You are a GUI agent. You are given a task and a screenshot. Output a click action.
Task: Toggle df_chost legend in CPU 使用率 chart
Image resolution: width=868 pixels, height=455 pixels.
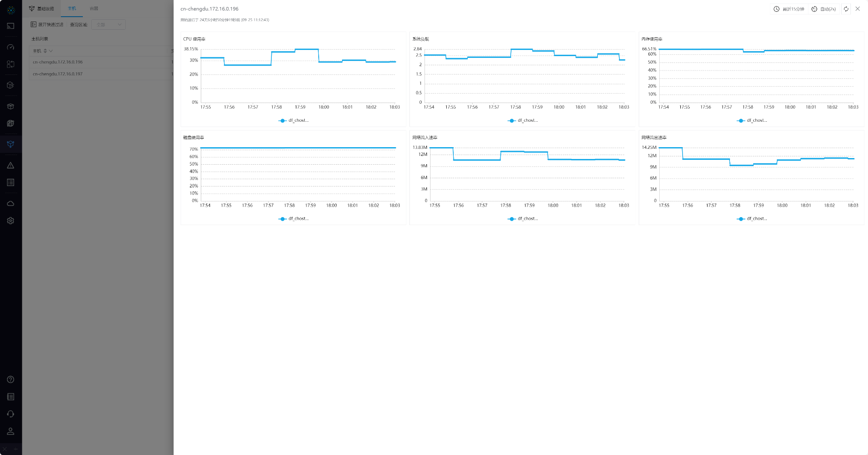[x=294, y=120]
